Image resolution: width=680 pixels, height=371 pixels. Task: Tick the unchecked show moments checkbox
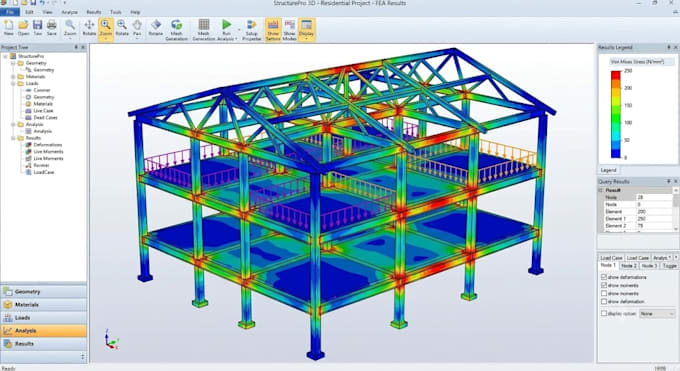tap(604, 293)
